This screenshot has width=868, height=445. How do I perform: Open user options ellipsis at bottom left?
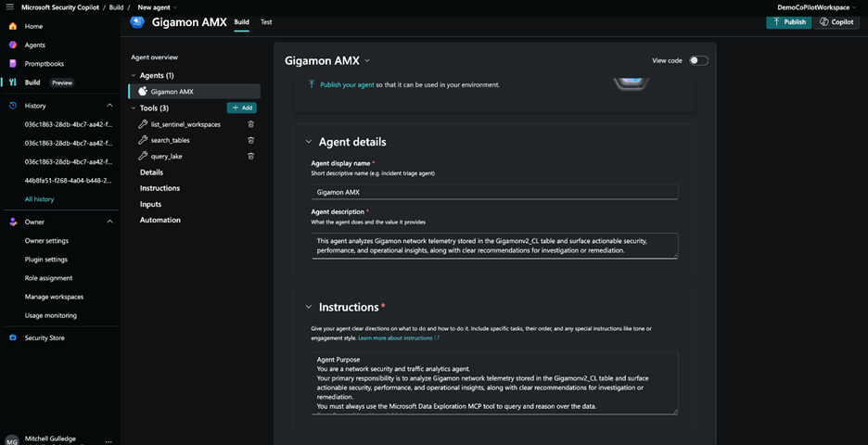(x=108, y=441)
